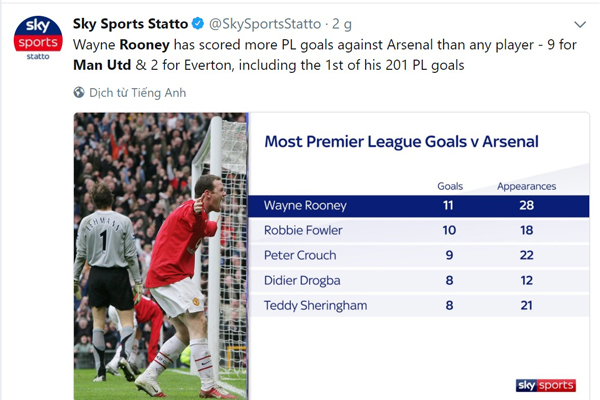Click the Sky Sports Statto profile avatar
This screenshot has width=600, height=400.
tap(38, 38)
